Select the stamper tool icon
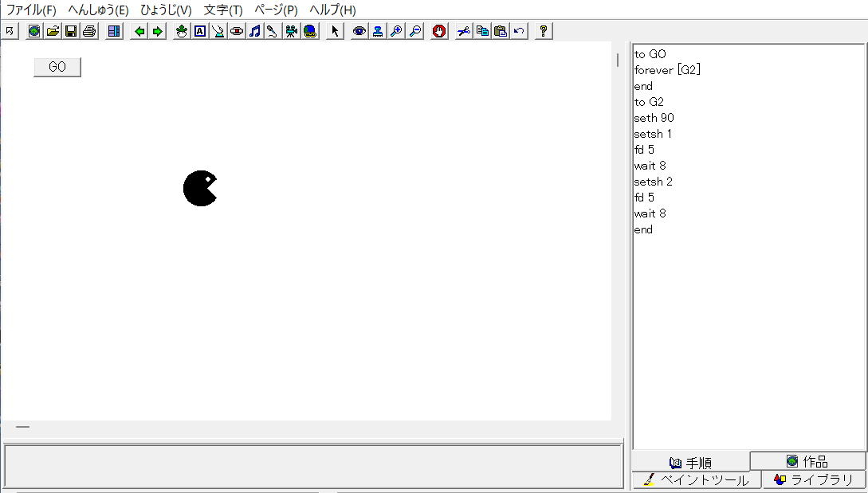 click(378, 31)
